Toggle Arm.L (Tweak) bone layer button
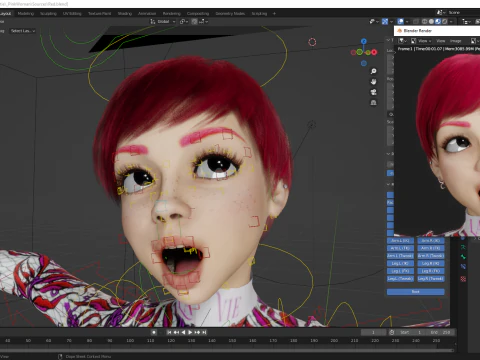The image size is (480, 360). coord(400,256)
